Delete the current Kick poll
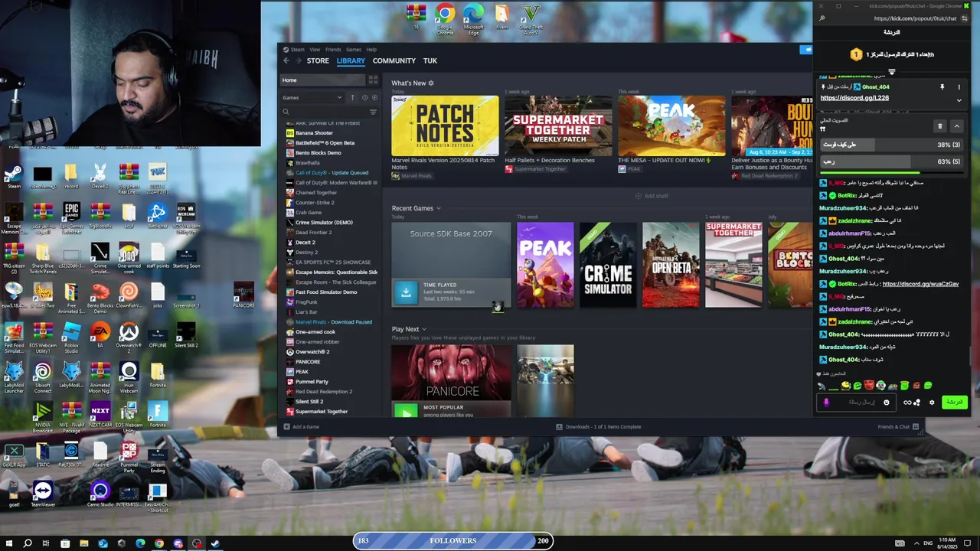 tap(940, 126)
